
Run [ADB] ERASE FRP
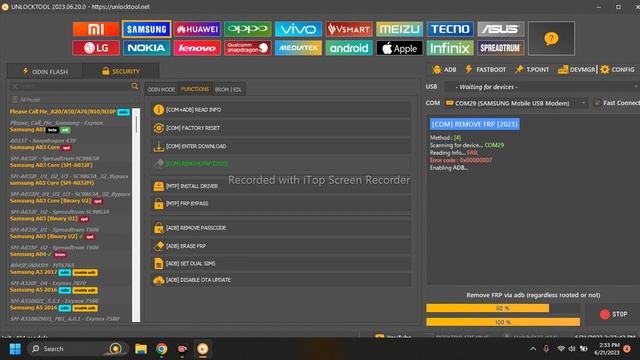coord(281,246)
